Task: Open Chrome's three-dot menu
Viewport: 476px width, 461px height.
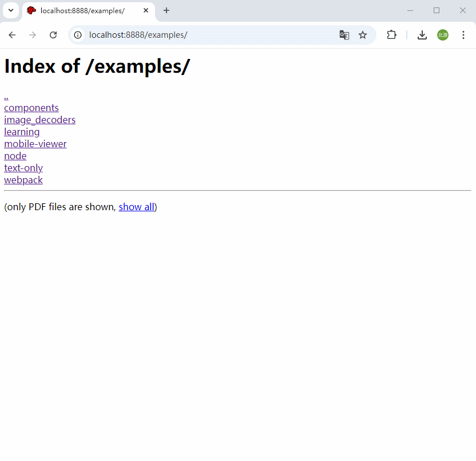Action: click(x=463, y=35)
